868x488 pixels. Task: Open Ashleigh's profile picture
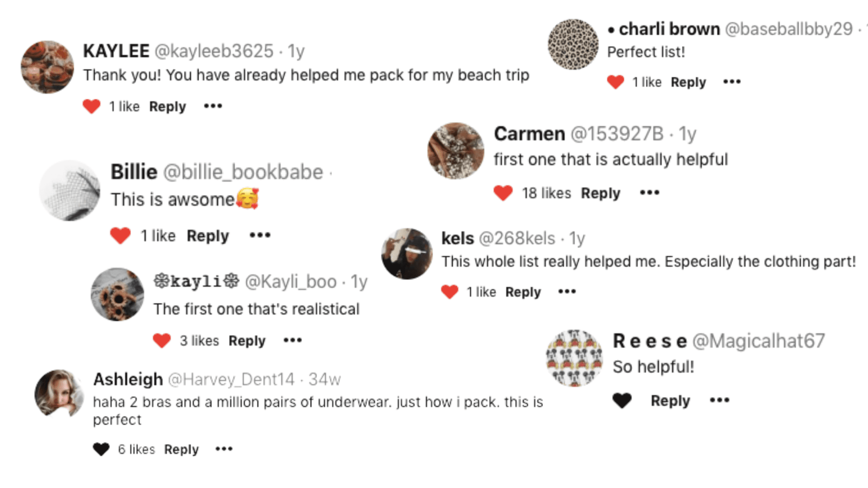point(59,394)
